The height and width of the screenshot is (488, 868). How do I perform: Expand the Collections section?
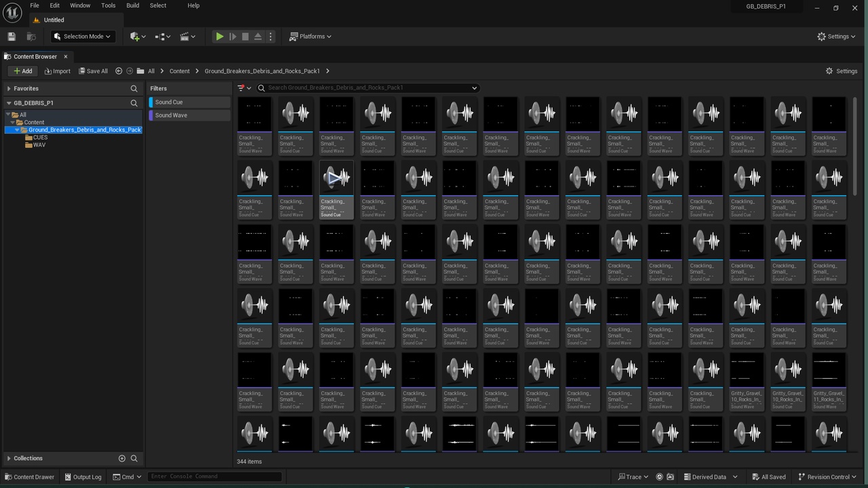[x=9, y=458]
